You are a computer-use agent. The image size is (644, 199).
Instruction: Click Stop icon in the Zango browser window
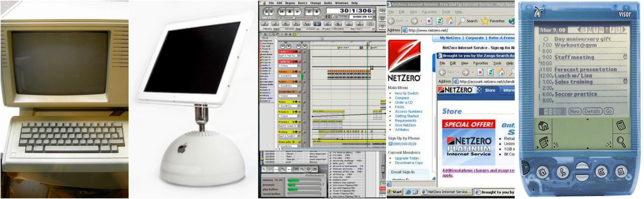(480, 72)
